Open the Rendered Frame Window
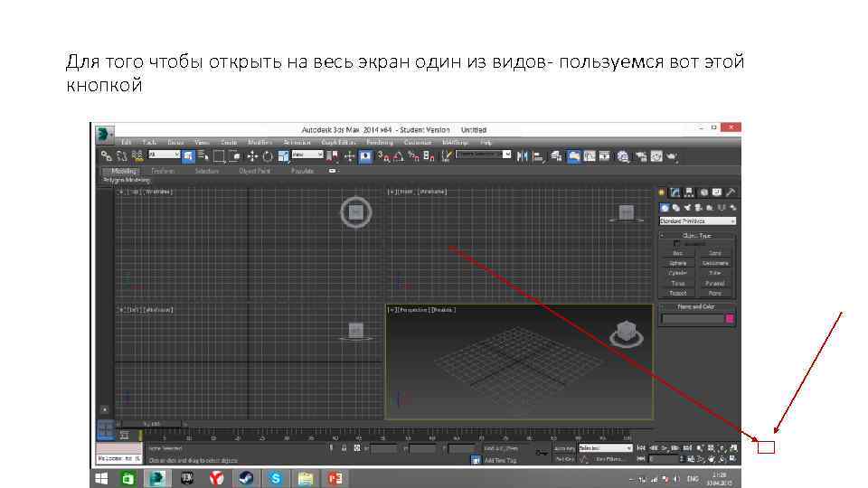Screen dimensions: 868x488 click(x=656, y=156)
